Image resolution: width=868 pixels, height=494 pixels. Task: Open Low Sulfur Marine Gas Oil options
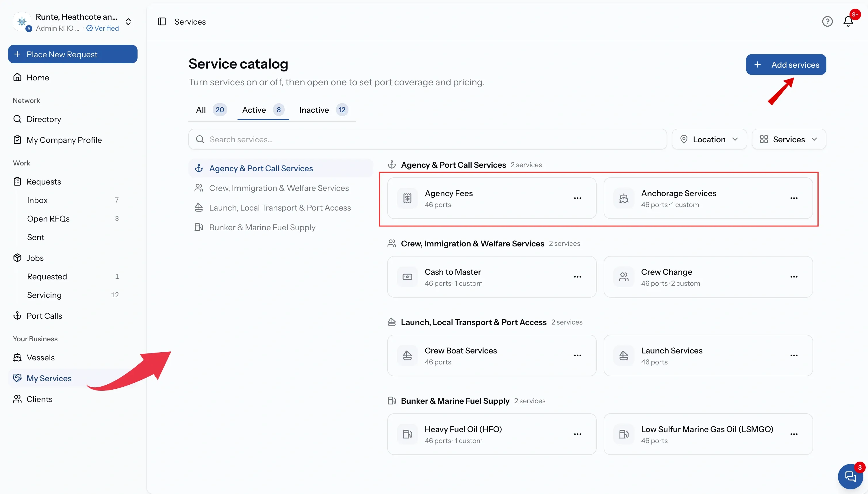pyautogui.click(x=794, y=434)
